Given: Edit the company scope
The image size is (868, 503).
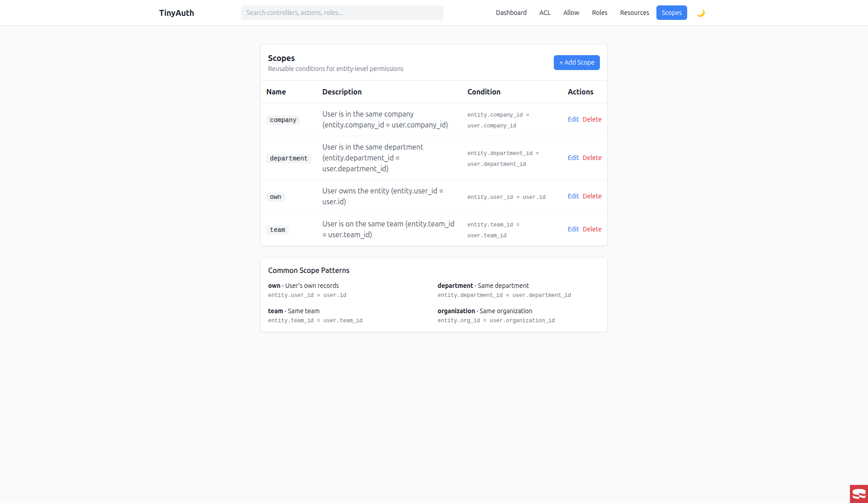Looking at the screenshot, I should tap(573, 119).
